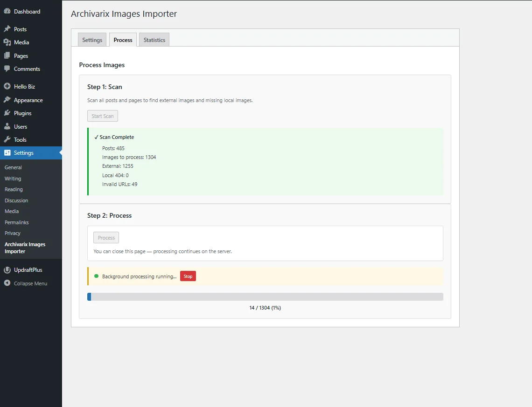Click the Dashboard gauge icon

tap(7, 11)
